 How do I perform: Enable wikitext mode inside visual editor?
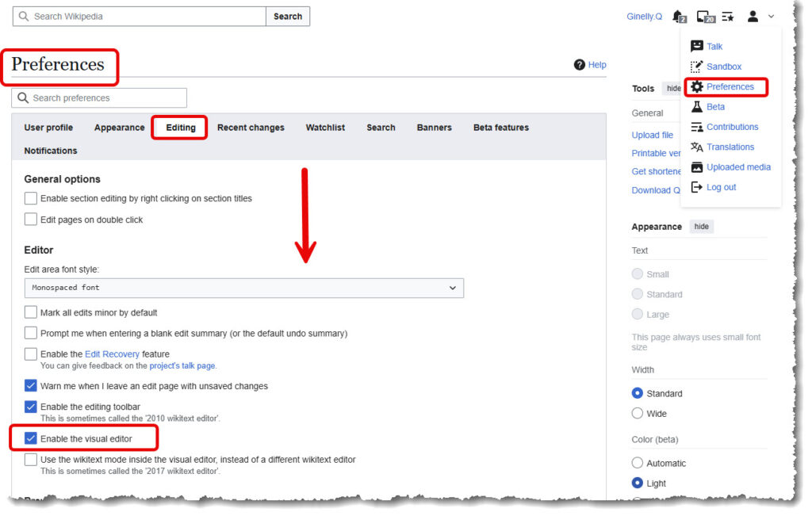click(31, 460)
